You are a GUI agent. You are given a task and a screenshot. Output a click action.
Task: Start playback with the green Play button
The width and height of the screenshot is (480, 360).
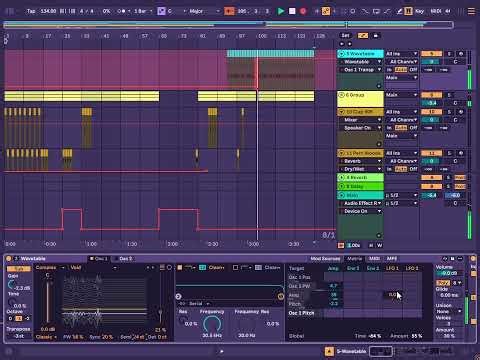(281, 11)
